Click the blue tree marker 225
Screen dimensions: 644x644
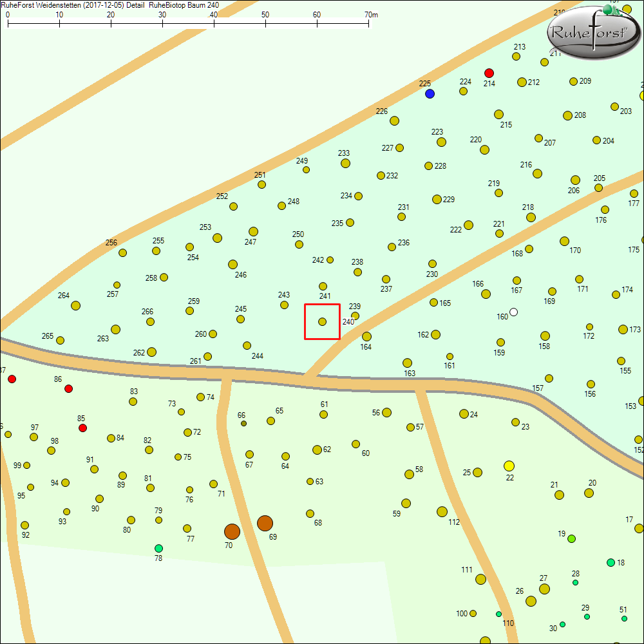(430, 94)
